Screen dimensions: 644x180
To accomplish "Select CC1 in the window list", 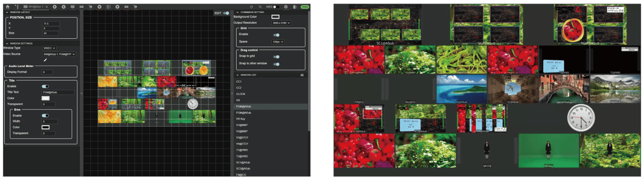I will [270, 82].
